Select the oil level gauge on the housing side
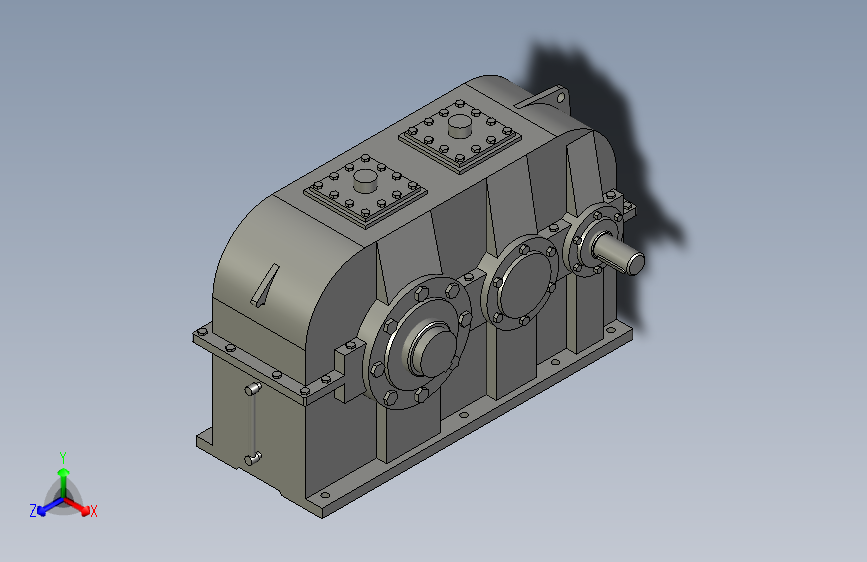 (x=253, y=423)
